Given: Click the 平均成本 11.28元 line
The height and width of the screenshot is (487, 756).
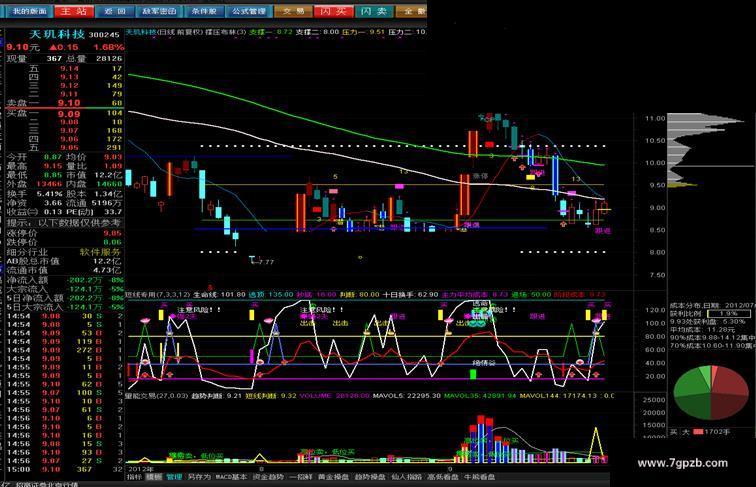Looking at the screenshot, I should [702, 330].
